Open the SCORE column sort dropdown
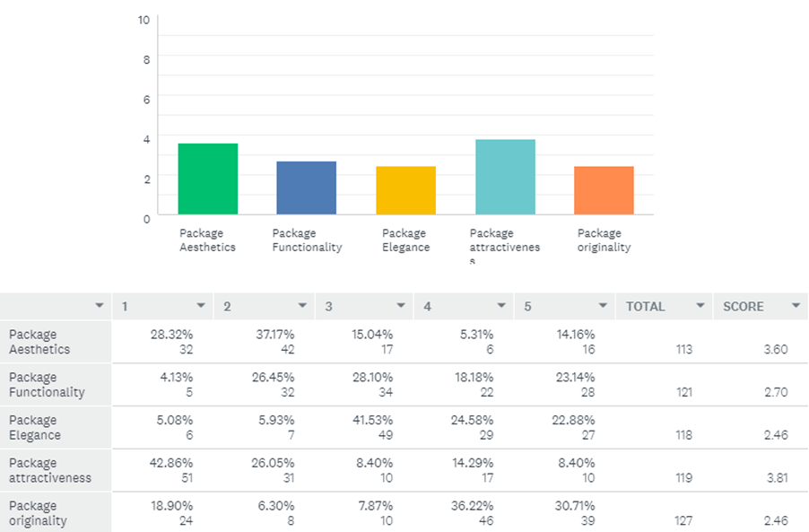Screen dimensions: 809x532 click(x=796, y=307)
